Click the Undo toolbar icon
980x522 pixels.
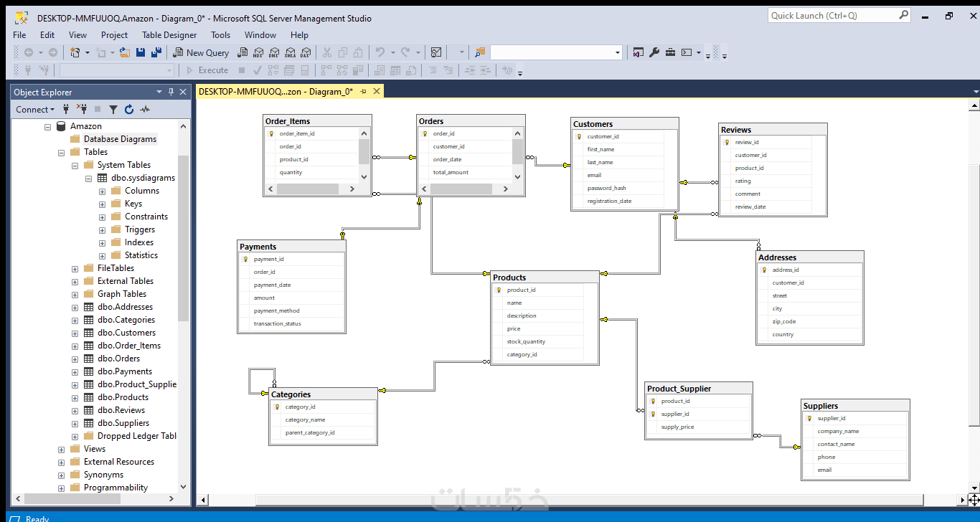(380, 52)
